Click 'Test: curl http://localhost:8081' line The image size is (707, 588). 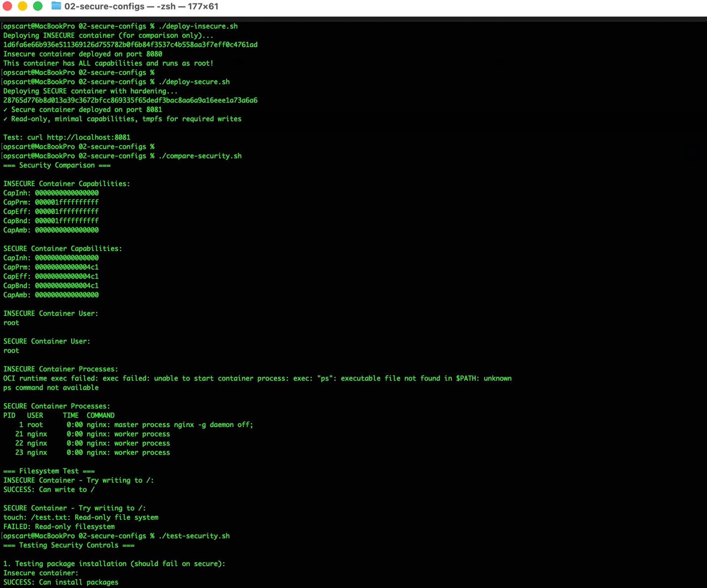(67, 138)
